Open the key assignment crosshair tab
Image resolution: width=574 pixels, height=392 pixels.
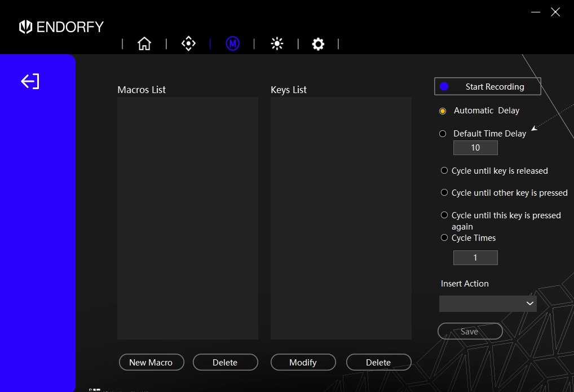tap(188, 43)
